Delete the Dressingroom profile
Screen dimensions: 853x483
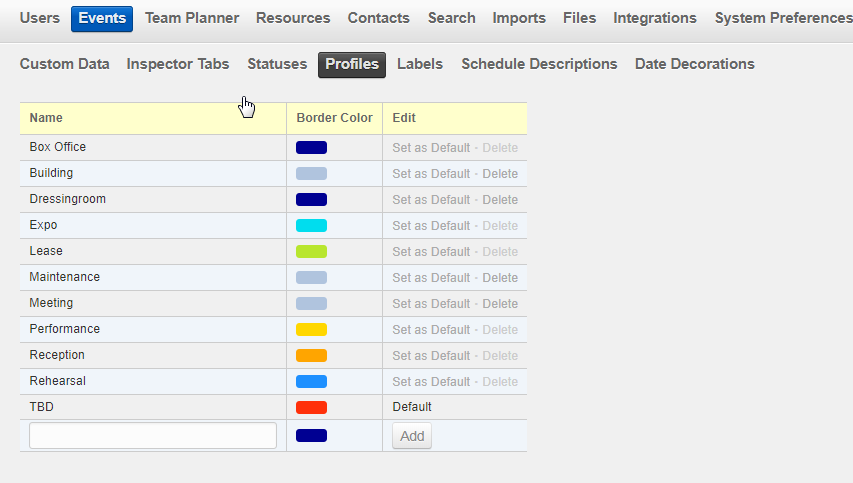[x=500, y=200]
